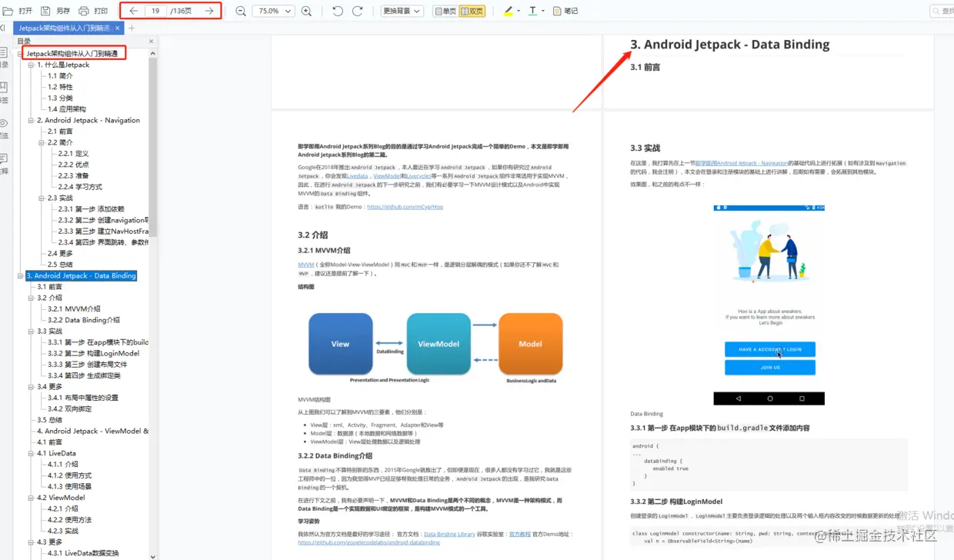Click the zoom out magnifier icon

coord(241,11)
